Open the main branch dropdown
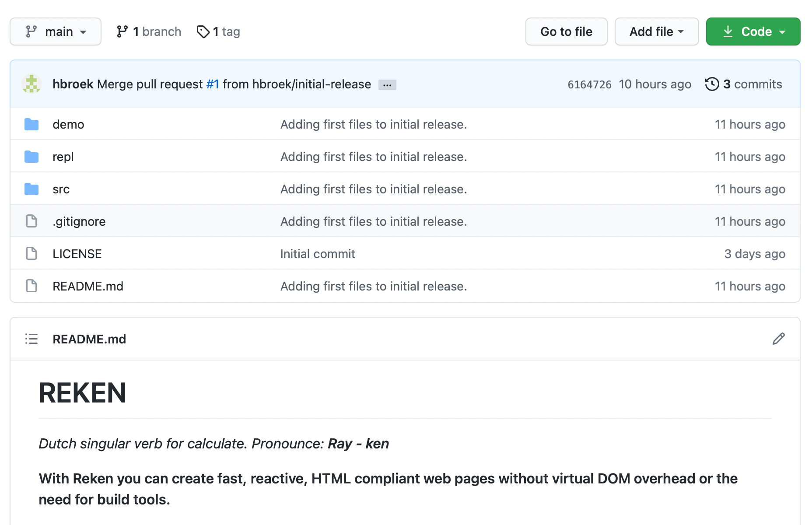This screenshot has width=812, height=525. pos(56,31)
